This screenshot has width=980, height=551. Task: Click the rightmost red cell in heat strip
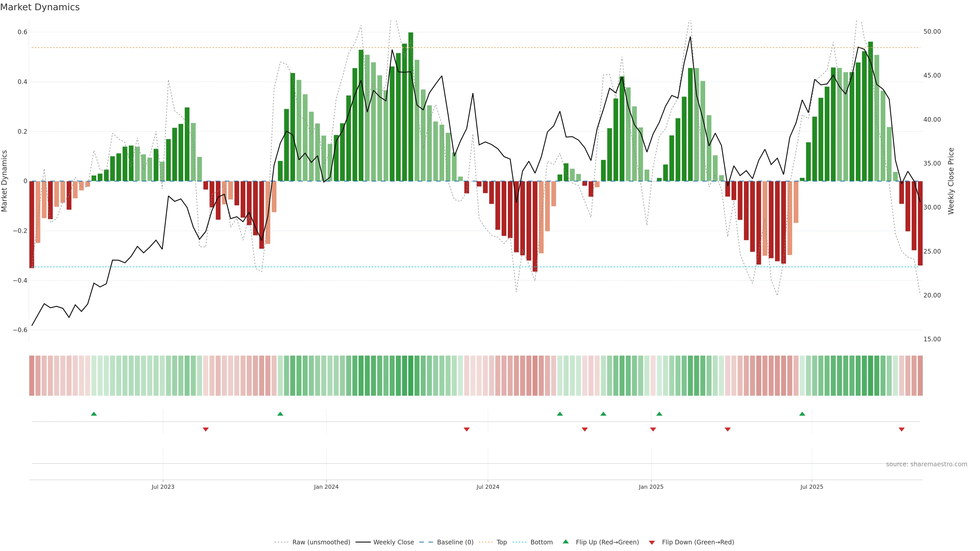920,376
